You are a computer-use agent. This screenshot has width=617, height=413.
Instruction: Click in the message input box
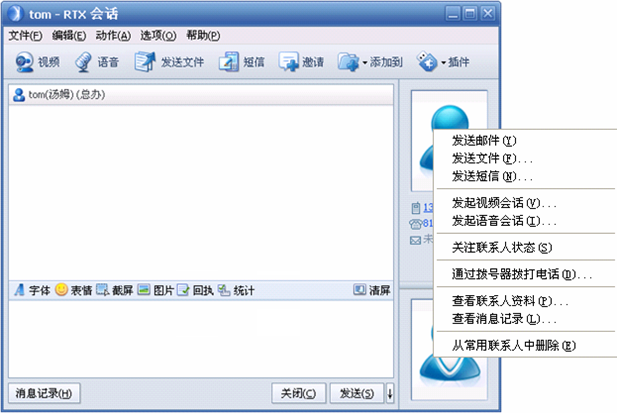tap(201, 339)
